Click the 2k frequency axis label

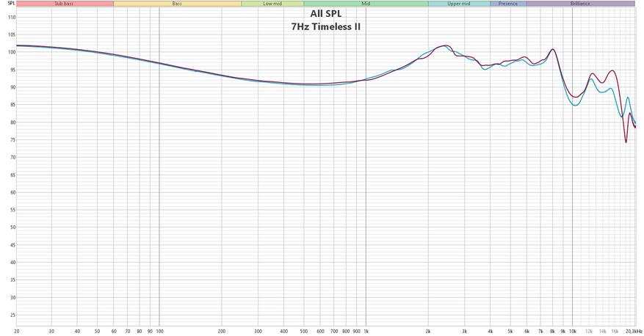[x=428, y=331]
